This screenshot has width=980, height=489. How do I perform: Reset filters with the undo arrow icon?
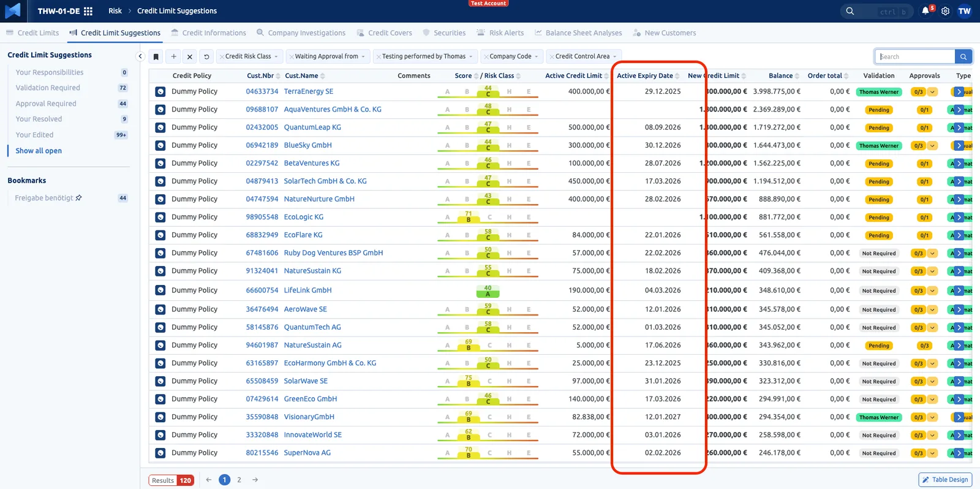tap(206, 56)
